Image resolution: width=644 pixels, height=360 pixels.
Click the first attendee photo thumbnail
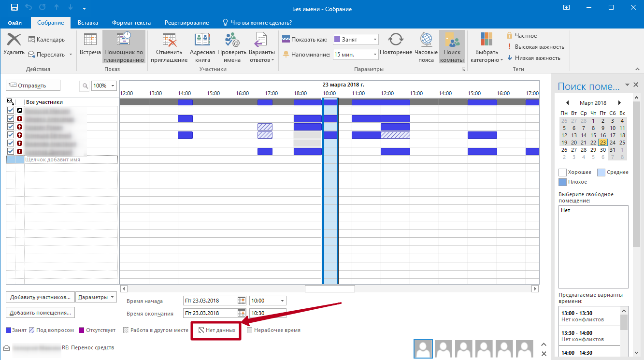click(423, 348)
